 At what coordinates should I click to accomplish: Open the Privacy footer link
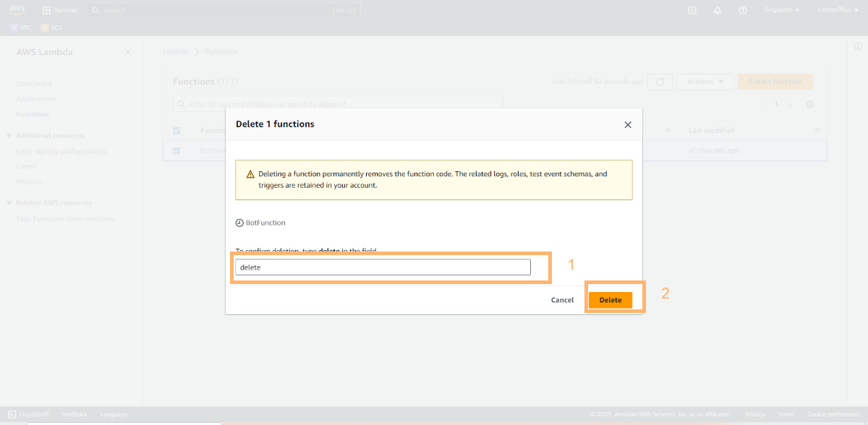(754, 414)
